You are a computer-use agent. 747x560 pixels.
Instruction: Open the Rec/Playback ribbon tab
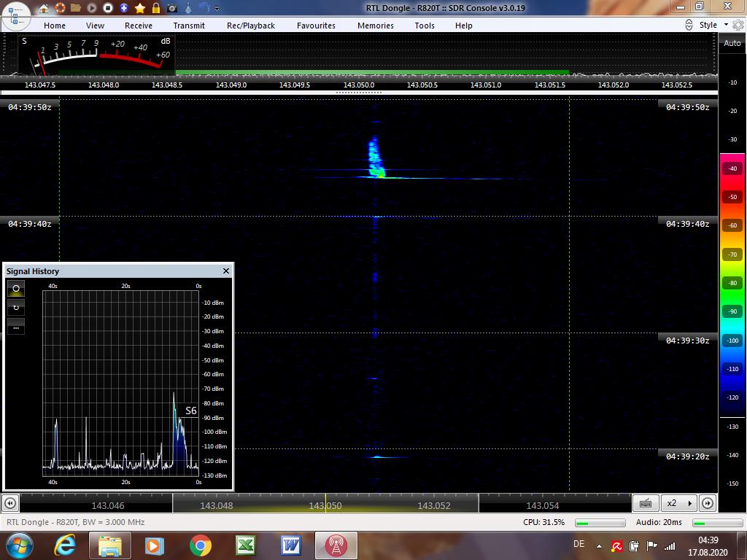point(251,26)
